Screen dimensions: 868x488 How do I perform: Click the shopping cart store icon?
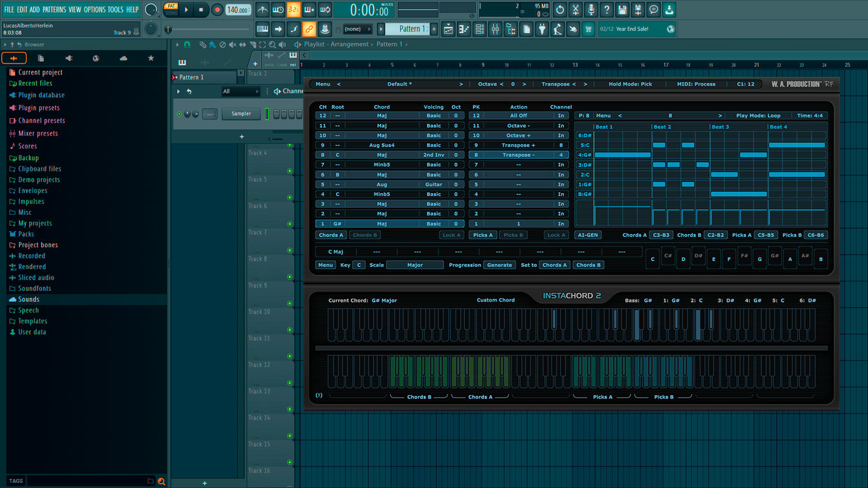pyautogui.click(x=588, y=29)
